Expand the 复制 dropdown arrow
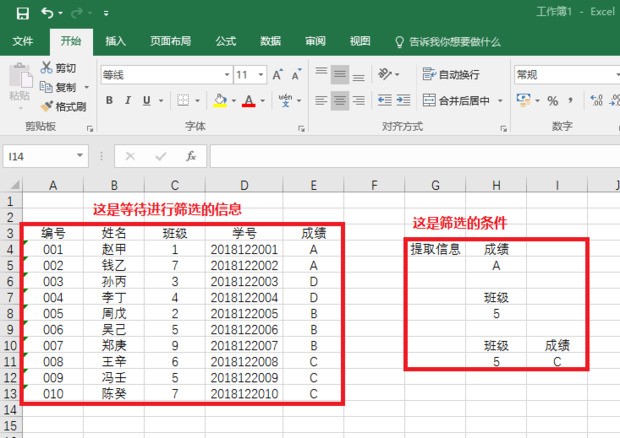The width and height of the screenshot is (620, 438). coord(87,87)
